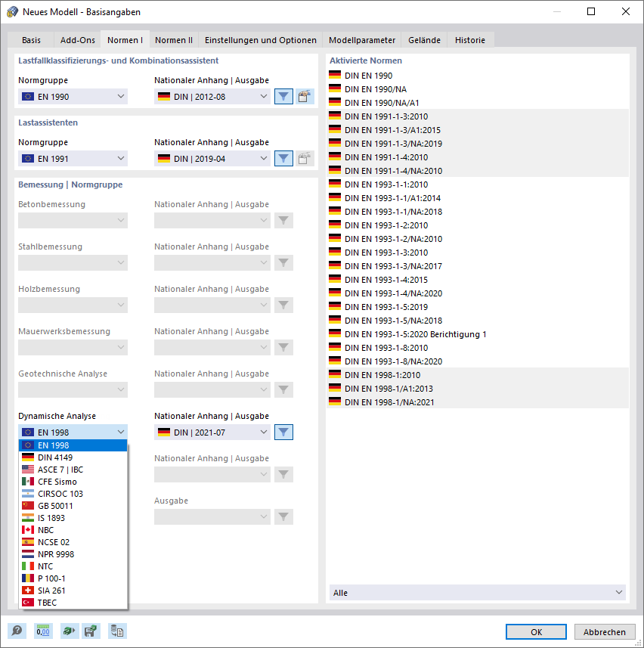Open the Normgruppe dropdown under Lastassistenten
The width and height of the screenshot is (644, 648).
73,158
